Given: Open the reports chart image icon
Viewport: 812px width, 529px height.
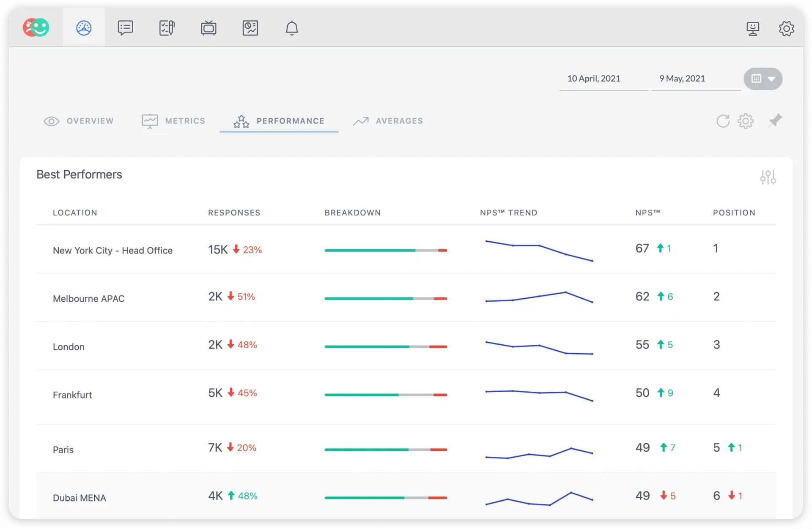Looking at the screenshot, I should point(250,28).
